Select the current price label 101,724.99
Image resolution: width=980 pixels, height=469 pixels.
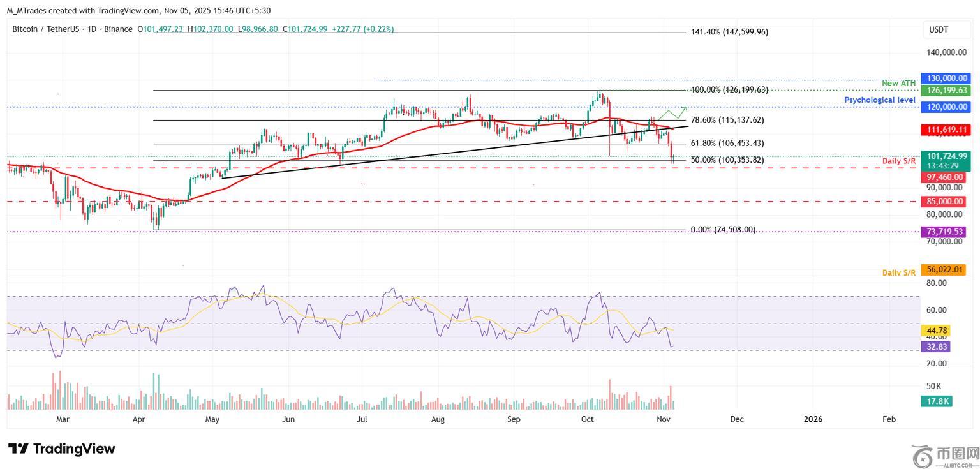(x=943, y=156)
